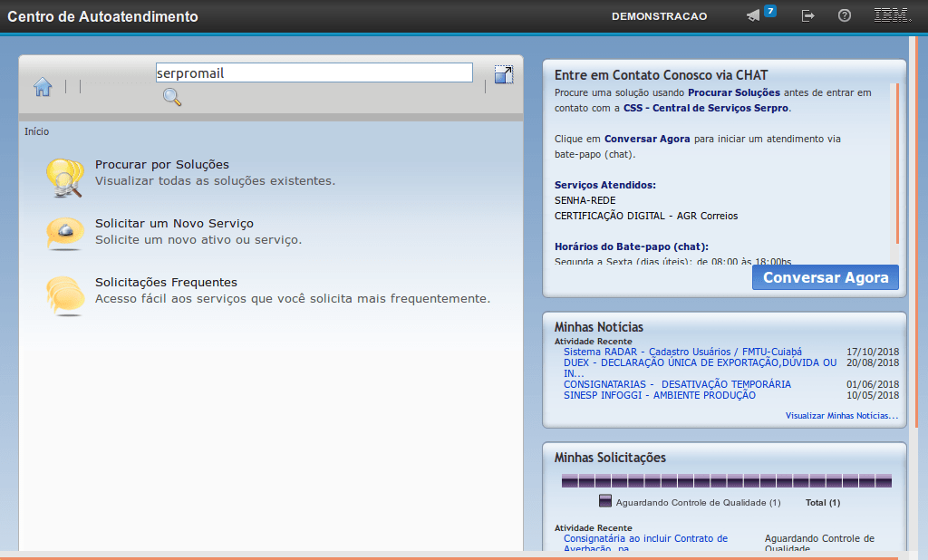Click Visualizar Minhas Notícias link
The width and height of the screenshot is (928, 560).
click(842, 416)
